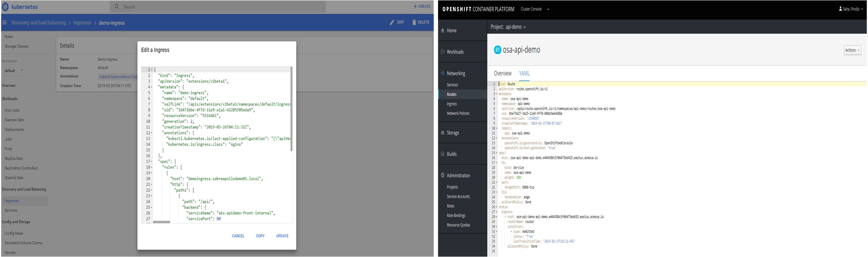Open Persistent Volume Claims in Kubernetes sidebar

(x=23, y=243)
